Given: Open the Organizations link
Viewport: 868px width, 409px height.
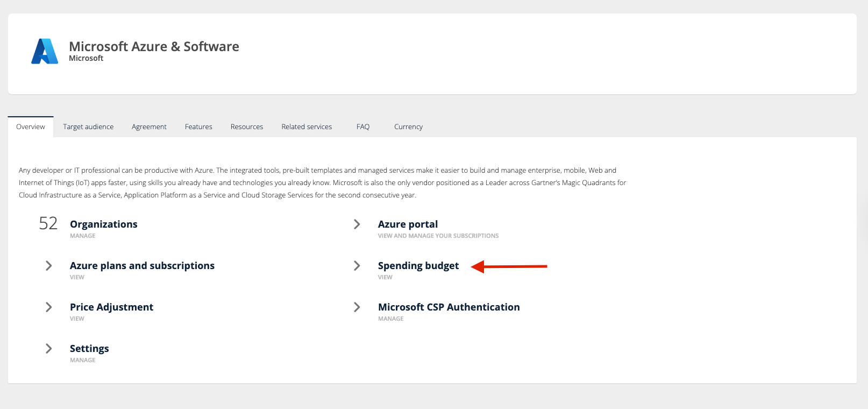Looking at the screenshot, I should point(104,224).
